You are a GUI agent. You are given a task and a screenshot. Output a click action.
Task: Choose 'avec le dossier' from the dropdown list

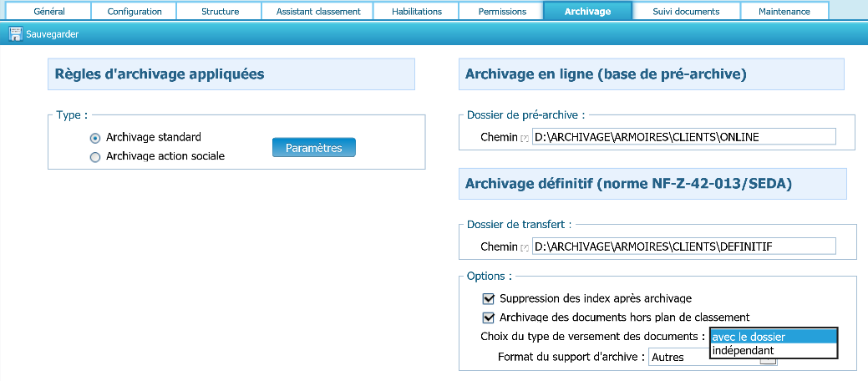(772, 337)
